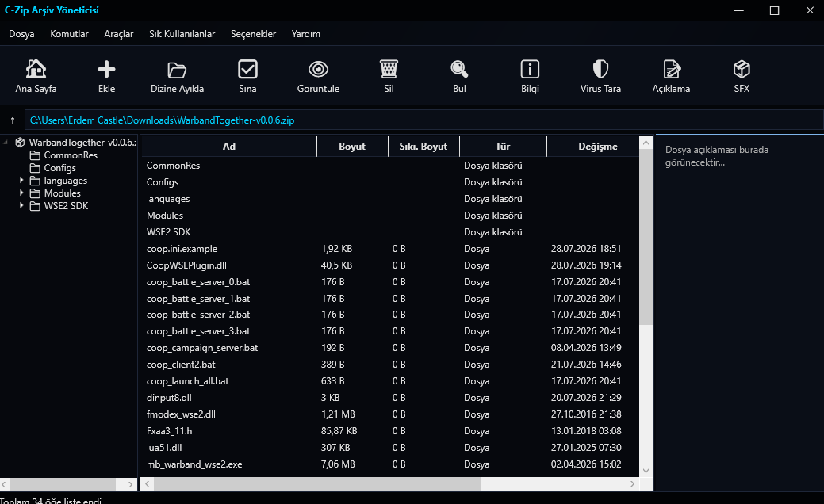824x504 pixels.
Task: Open the Seçenekler menu
Action: [x=253, y=34]
